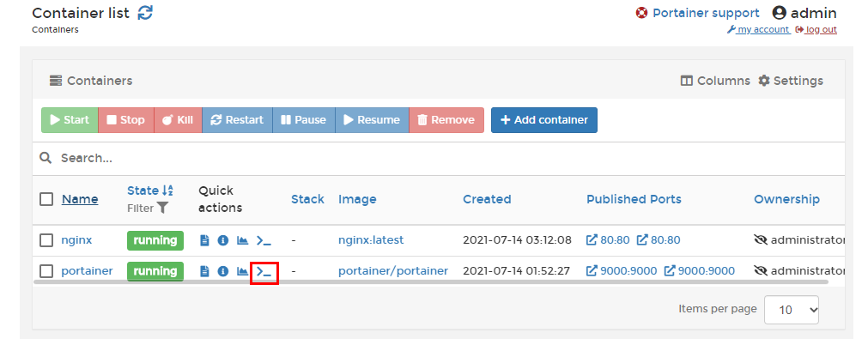Tick the checkbox for the nginx row

pyautogui.click(x=46, y=240)
